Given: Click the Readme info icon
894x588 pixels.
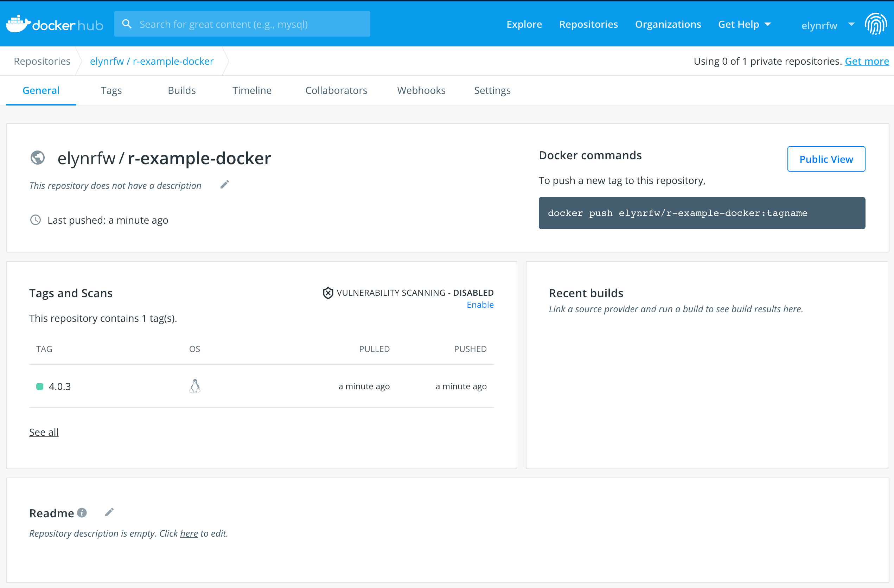Looking at the screenshot, I should point(82,512).
